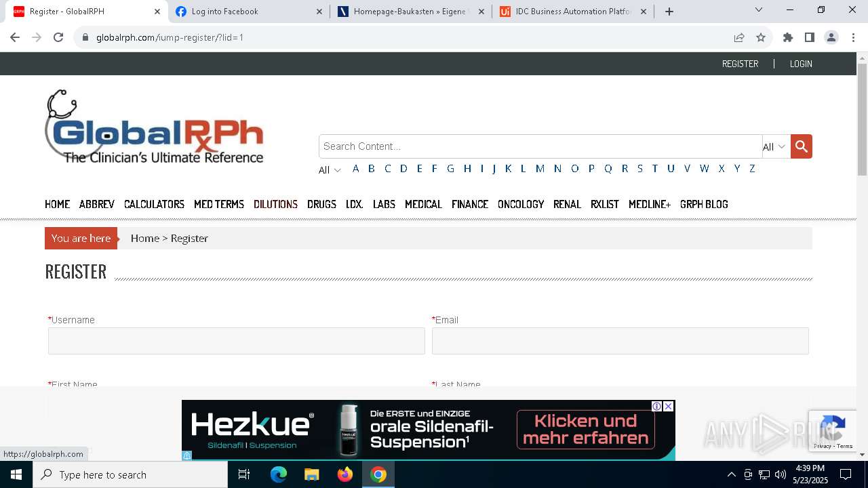Open ad info icon on Hezkue banner

point(656,406)
